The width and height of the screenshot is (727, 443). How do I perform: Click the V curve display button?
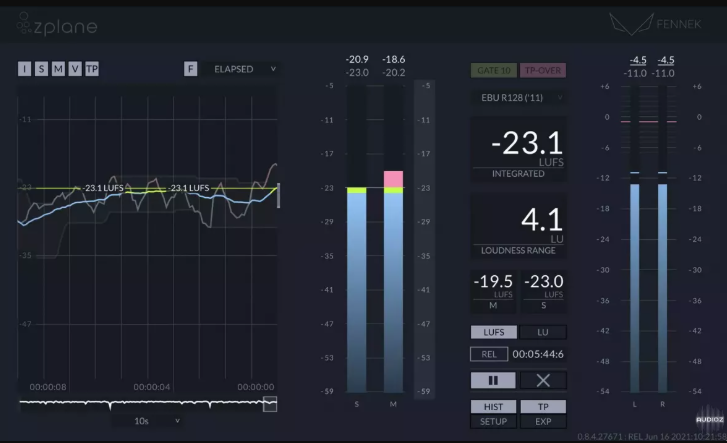(x=74, y=69)
